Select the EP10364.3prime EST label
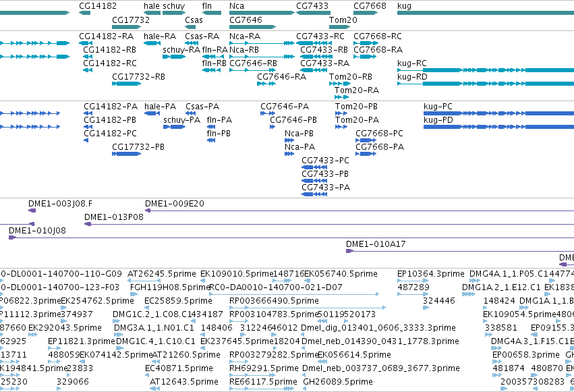574x392 pixels. tap(431, 274)
